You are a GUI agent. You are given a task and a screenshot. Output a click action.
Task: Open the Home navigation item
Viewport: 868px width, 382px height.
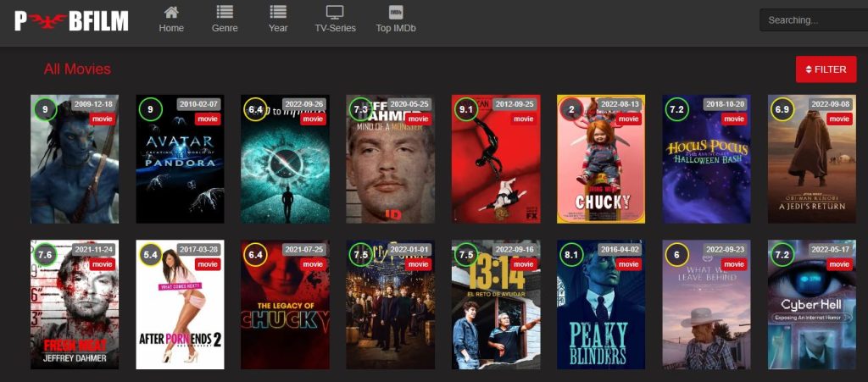point(171,19)
